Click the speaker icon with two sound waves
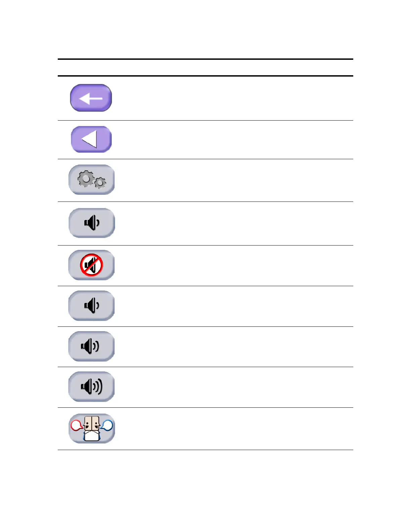 coord(91,346)
